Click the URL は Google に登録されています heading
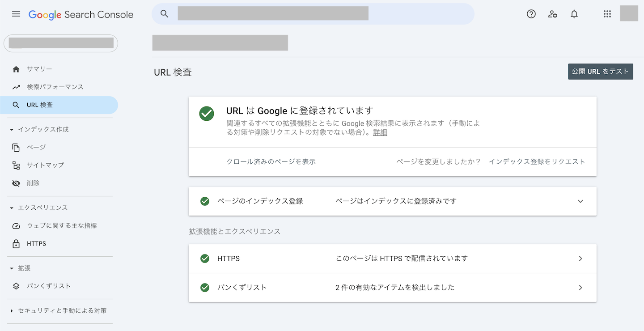This screenshot has height=331, width=644. 300,111
